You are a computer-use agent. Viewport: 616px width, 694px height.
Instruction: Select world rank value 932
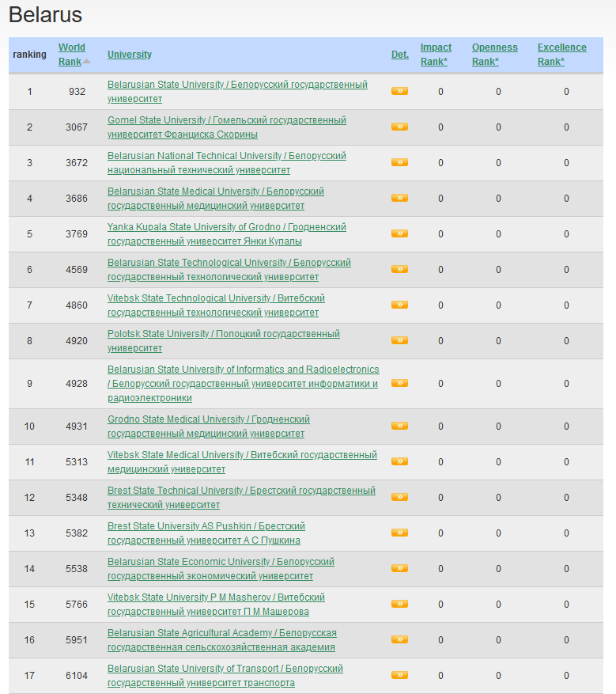[77, 92]
